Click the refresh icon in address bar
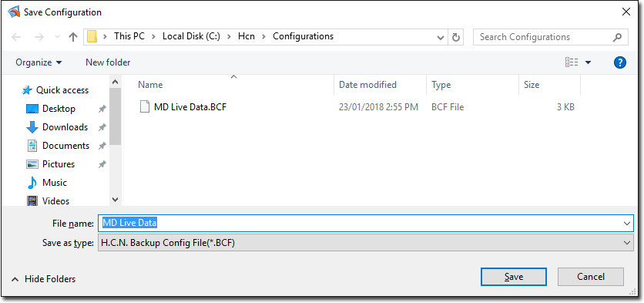 pyautogui.click(x=455, y=37)
